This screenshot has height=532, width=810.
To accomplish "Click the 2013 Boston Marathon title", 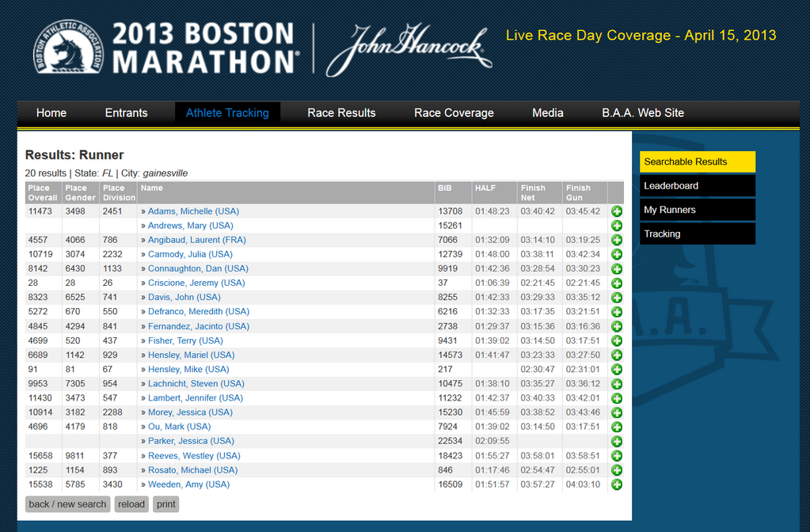I will tap(205, 47).
